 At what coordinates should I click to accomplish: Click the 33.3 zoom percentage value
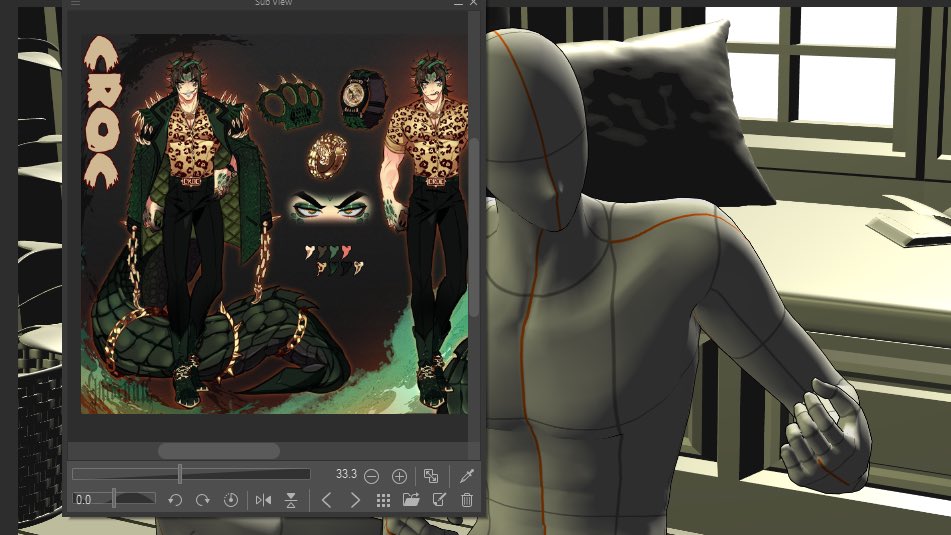click(x=346, y=474)
